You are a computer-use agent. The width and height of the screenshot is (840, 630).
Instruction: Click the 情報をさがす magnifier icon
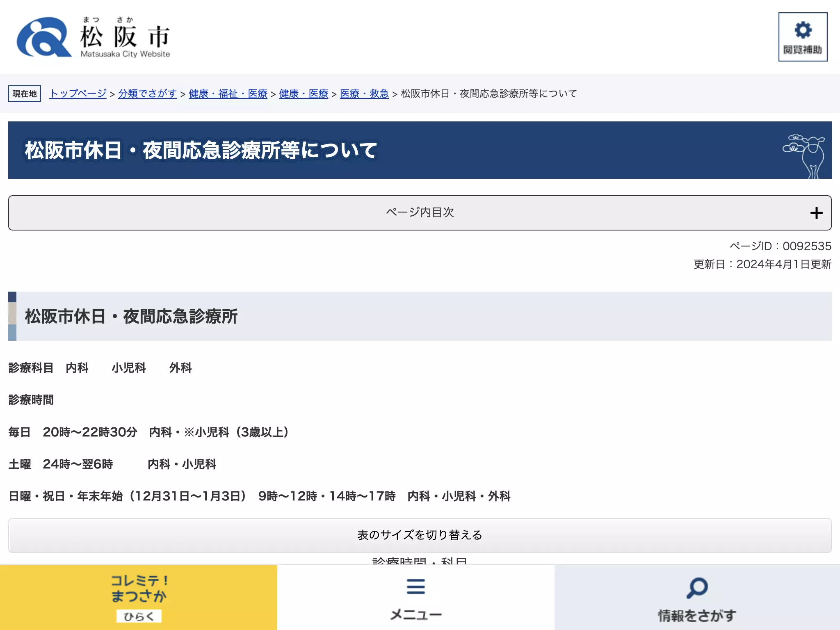tap(697, 588)
